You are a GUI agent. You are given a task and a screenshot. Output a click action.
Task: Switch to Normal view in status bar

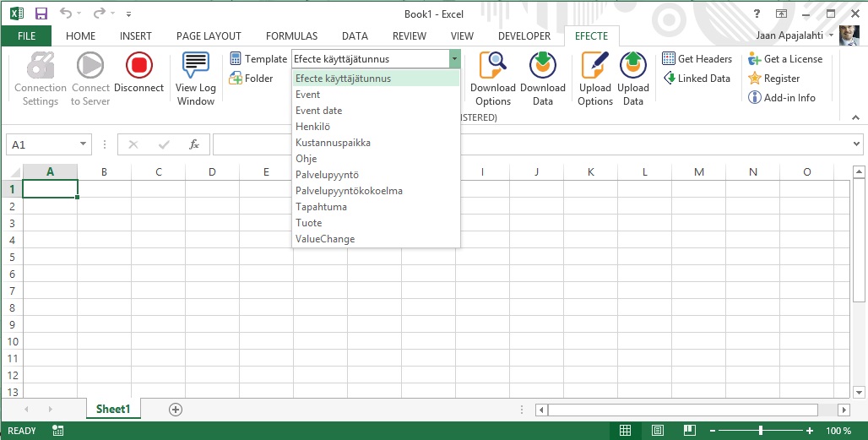coord(625,431)
